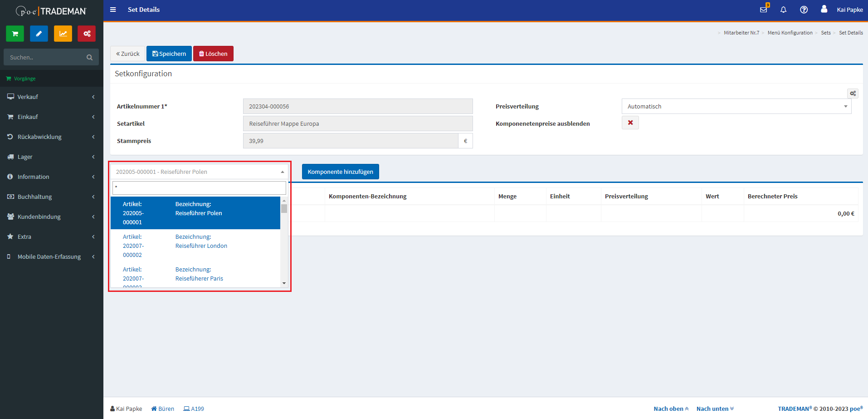Screen dimensions: 868x419
Task: Expand the Lager sidebar menu
Action: 51,157
